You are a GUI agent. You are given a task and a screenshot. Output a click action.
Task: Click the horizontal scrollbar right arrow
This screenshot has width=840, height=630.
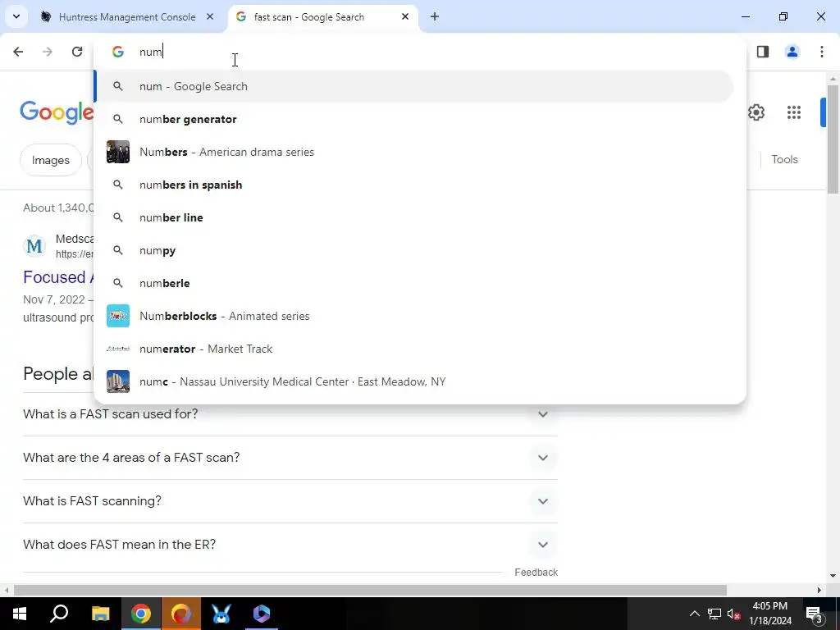coord(819,591)
